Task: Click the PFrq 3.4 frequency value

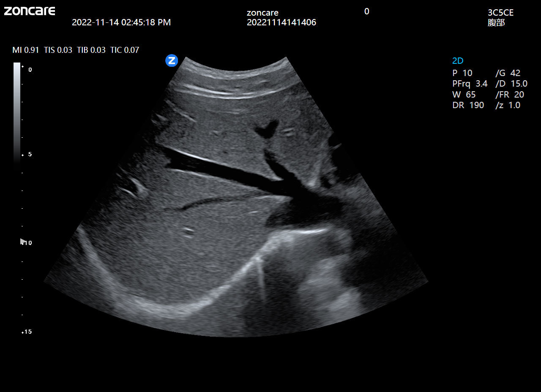Action: click(x=470, y=84)
